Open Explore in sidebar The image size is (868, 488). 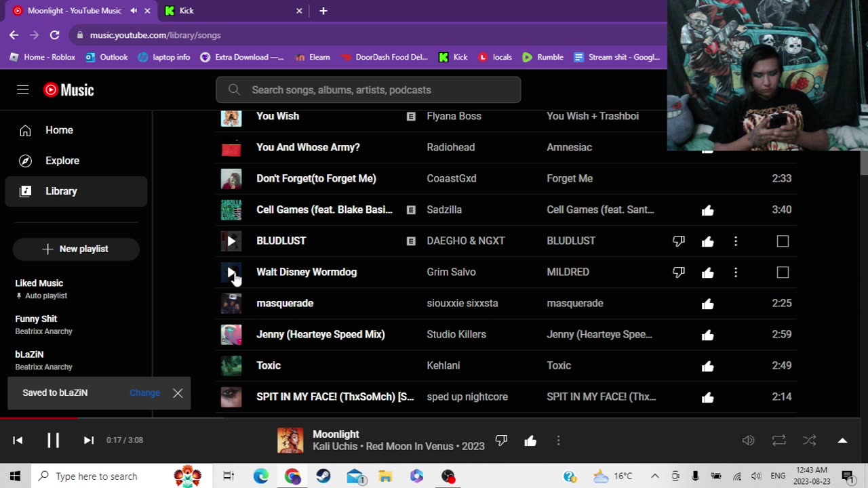[76, 161]
